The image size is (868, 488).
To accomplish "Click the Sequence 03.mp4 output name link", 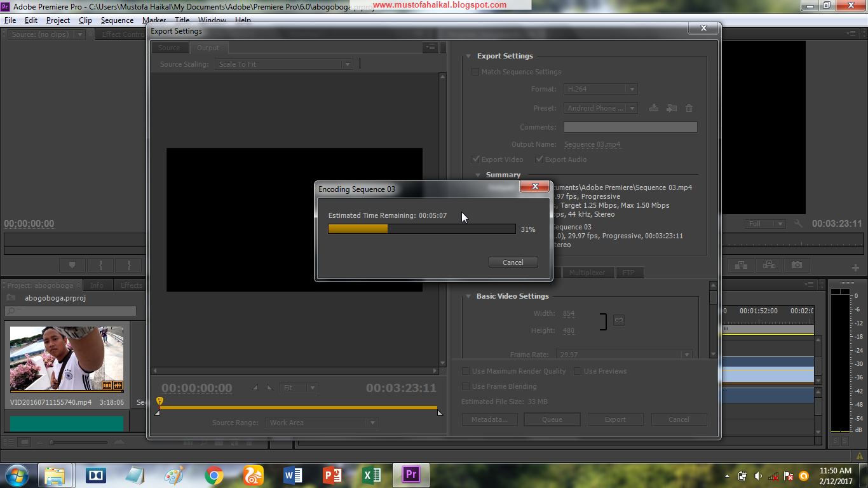I will (592, 144).
